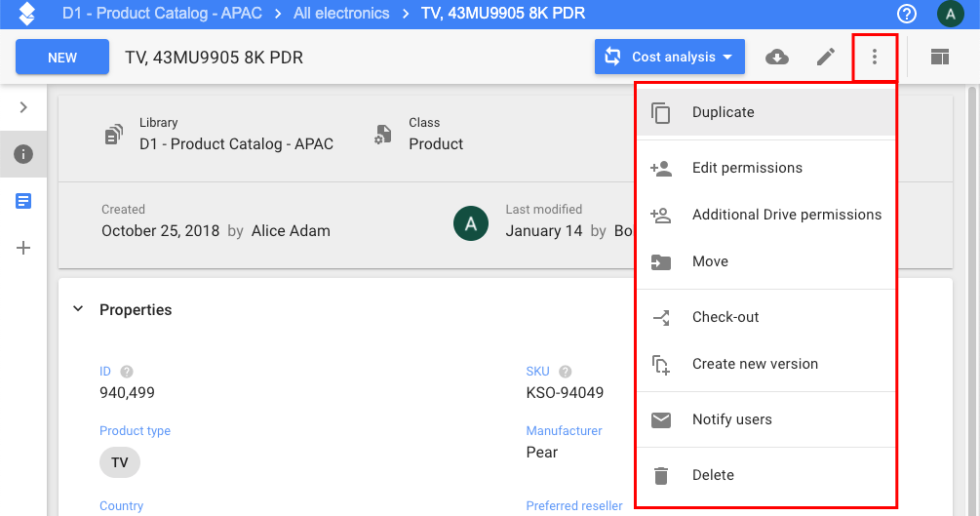Show tooltip icon next to SKU
This screenshot has width=980, height=516.
pyautogui.click(x=565, y=372)
